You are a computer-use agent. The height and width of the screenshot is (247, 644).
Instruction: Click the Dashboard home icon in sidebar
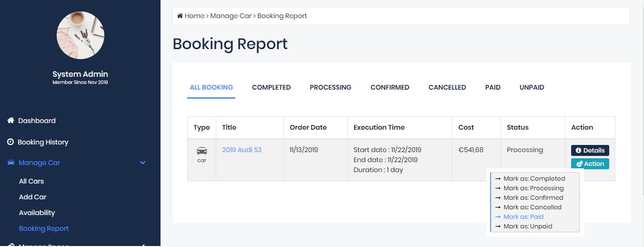pos(10,121)
